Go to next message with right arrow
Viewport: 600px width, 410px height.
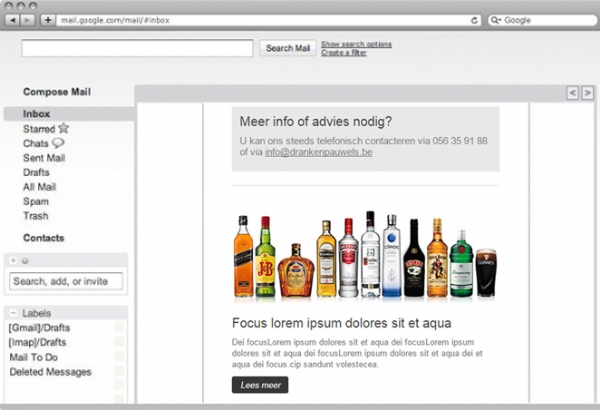click(588, 93)
